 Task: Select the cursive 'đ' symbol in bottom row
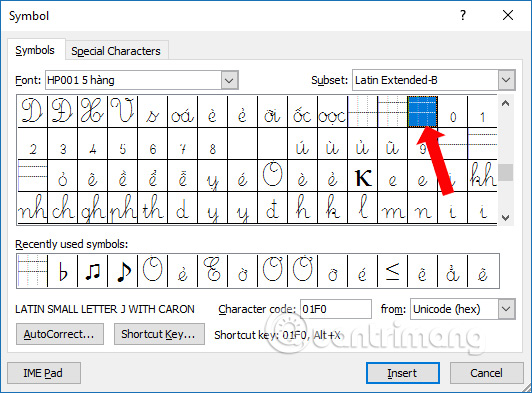[272, 207]
